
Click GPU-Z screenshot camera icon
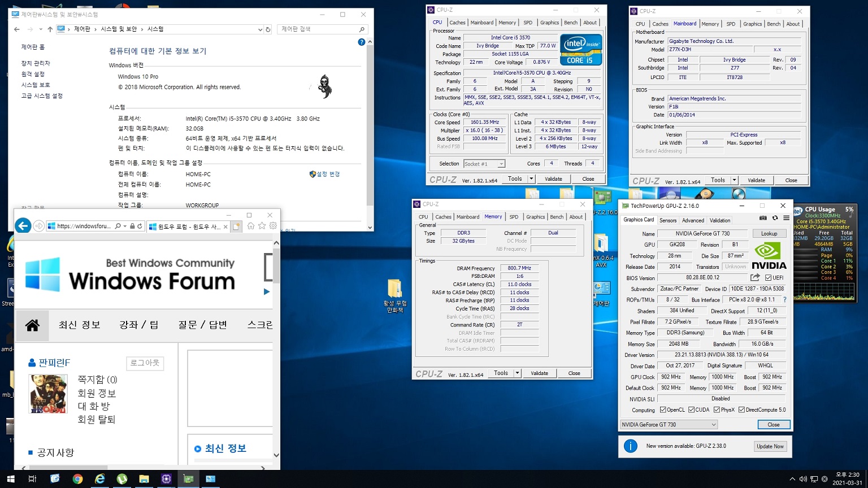(x=763, y=218)
